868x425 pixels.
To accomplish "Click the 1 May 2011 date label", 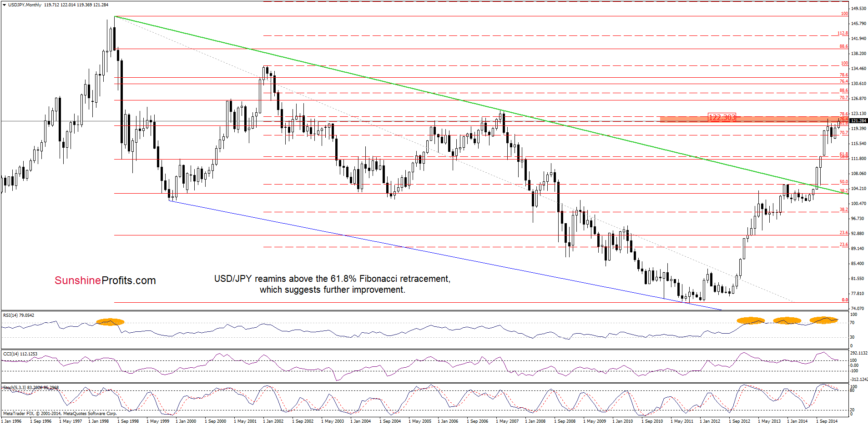I will tap(682, 421).
